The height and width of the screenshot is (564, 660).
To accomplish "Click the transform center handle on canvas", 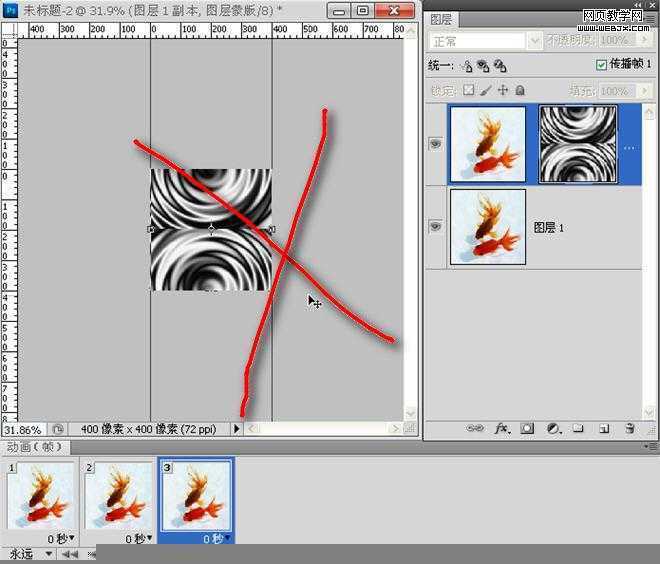I will pos(211,229).
